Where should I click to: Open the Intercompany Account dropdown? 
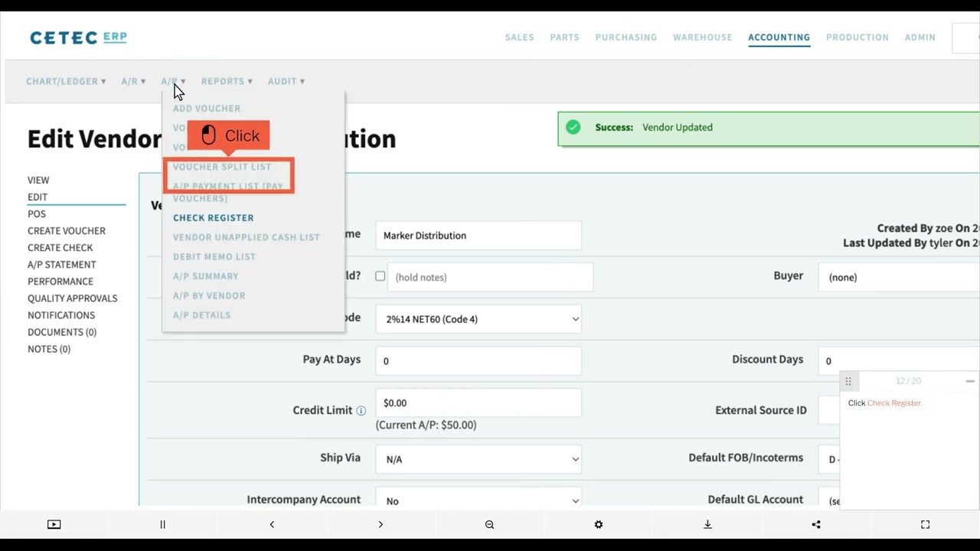pyautogui.click(x=479, y=500)
